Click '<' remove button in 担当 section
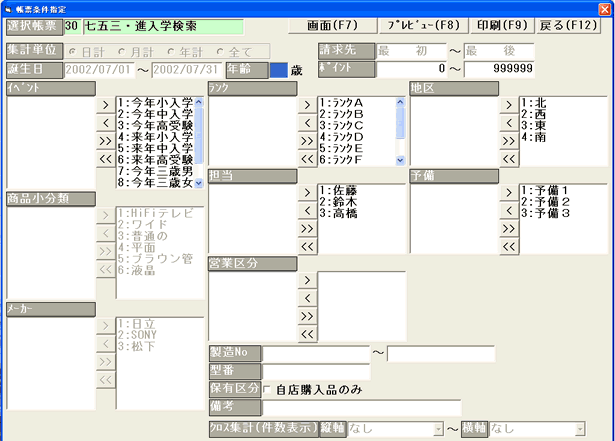The height and width of the screenshot is (441, 615). click(307, 209)
